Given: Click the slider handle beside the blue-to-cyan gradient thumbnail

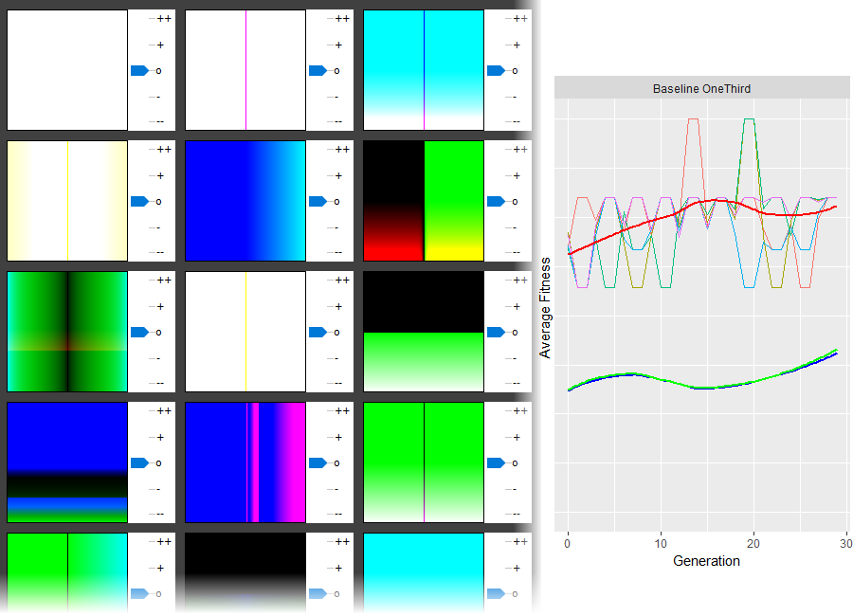Looking at the screenshot, I should pos(318,201).
